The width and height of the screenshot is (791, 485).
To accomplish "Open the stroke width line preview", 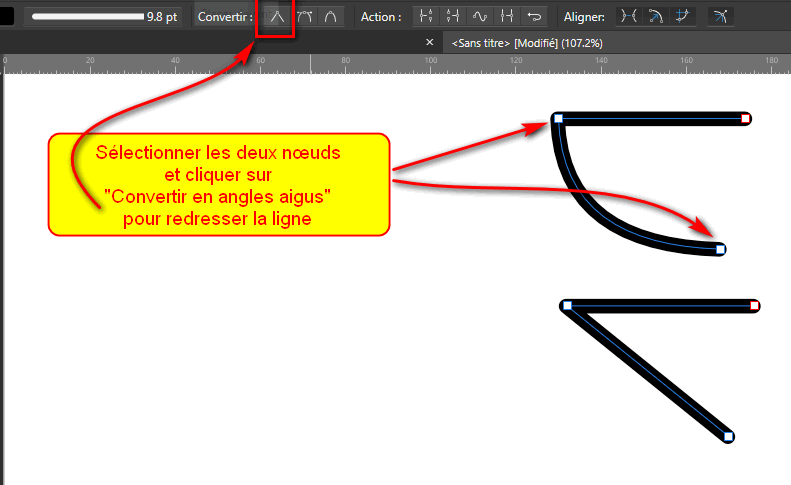I will point(87,17).
